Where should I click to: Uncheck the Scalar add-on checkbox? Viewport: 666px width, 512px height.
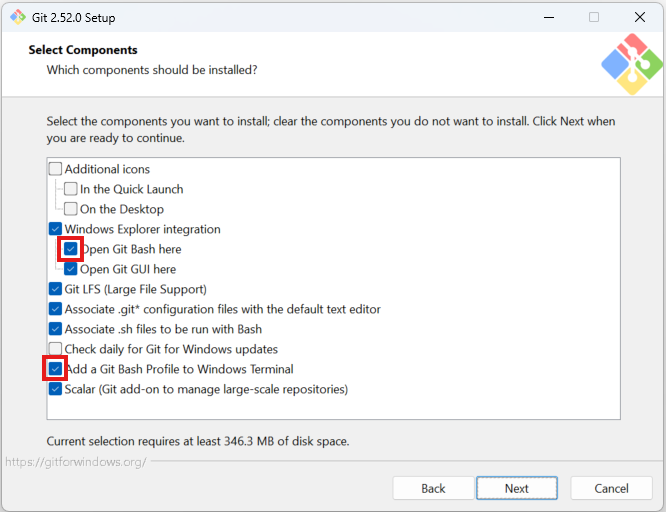pos(55,389)
